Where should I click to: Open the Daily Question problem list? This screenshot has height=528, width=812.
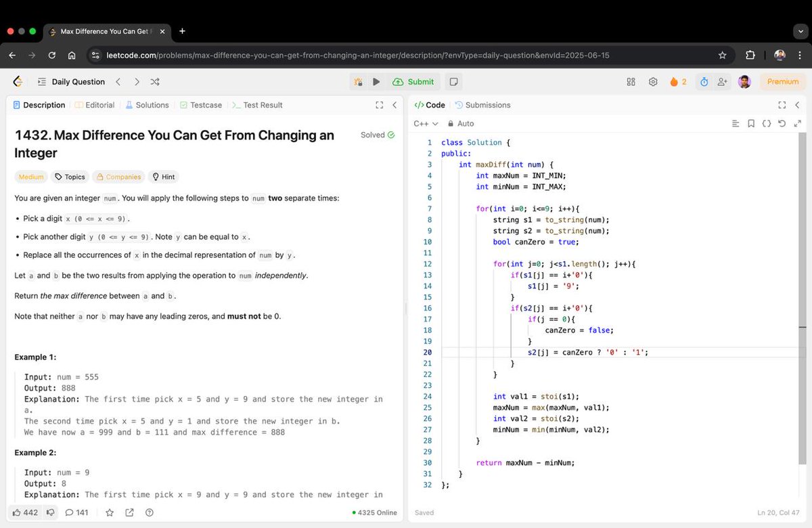(x=72, y=82)
